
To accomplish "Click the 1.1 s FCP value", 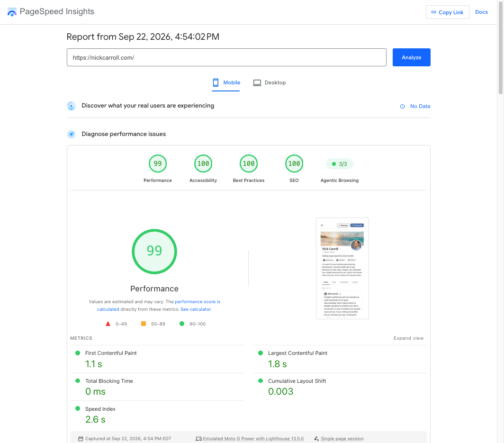I will click(x=93, y=364).
